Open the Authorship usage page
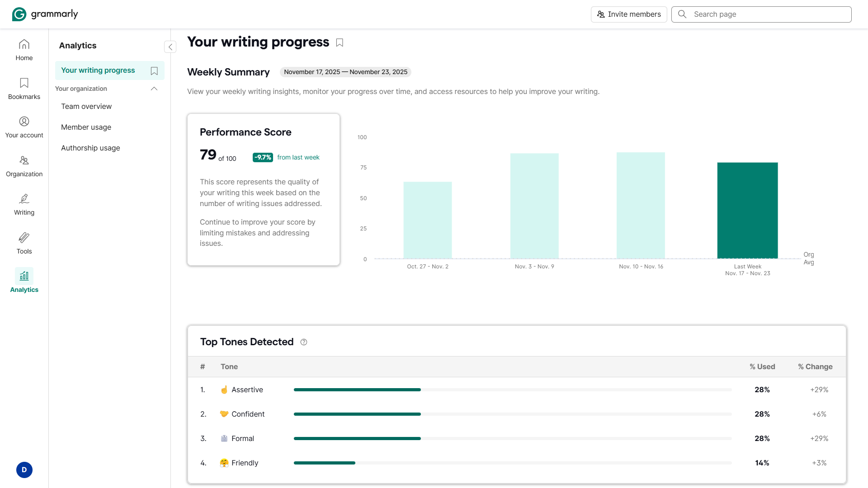 (x=90, y=148)
